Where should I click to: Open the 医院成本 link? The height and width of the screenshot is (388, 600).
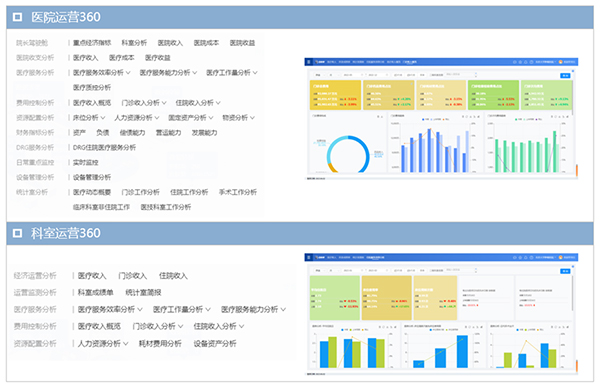pyautogui.click(x=206, y=43)
